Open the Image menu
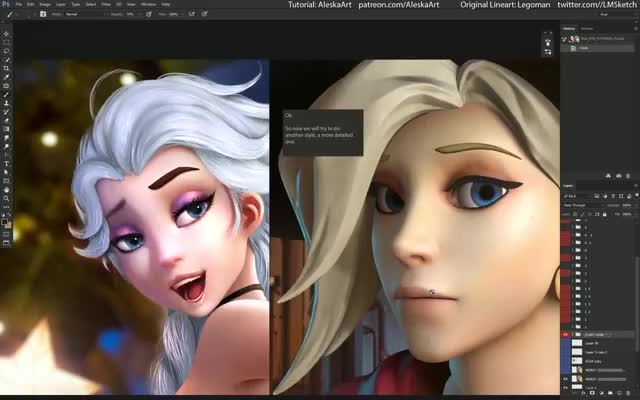The image size is (640, 400). click(45, 4)
